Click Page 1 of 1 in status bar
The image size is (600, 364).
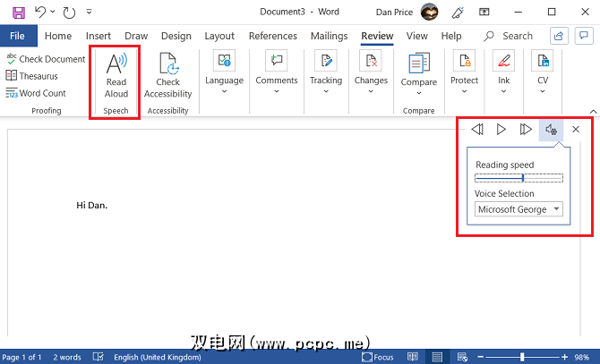[x=21, y=357]
